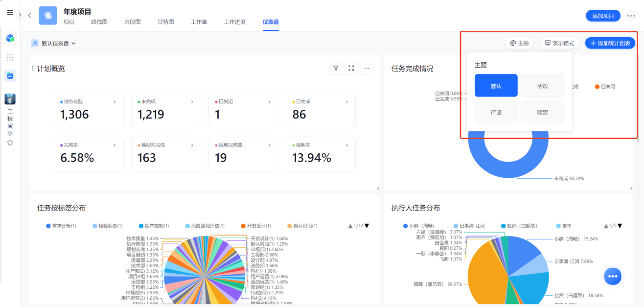Expand the 已完成 card arrow

click(x=346, y=102)
